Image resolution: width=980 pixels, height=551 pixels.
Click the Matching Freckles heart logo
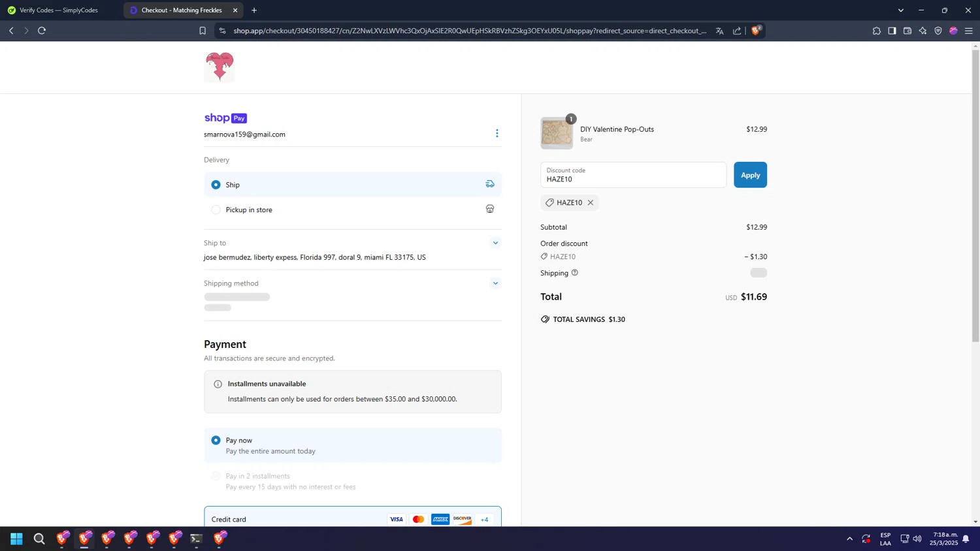tap(220, 67)
